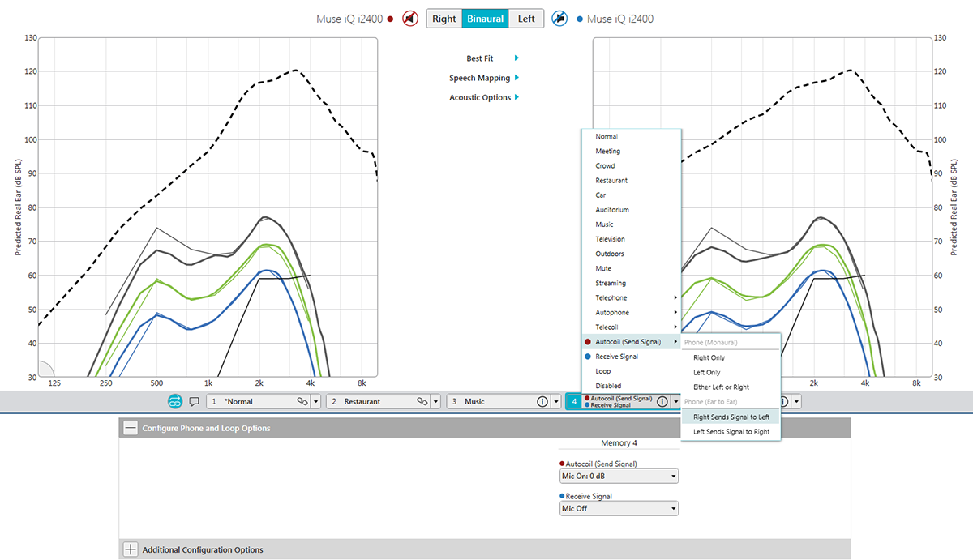This screenshot has height=560, width=973.
Task: Open Receive Signal Mic Off dropdown
Action: [619, 508]
